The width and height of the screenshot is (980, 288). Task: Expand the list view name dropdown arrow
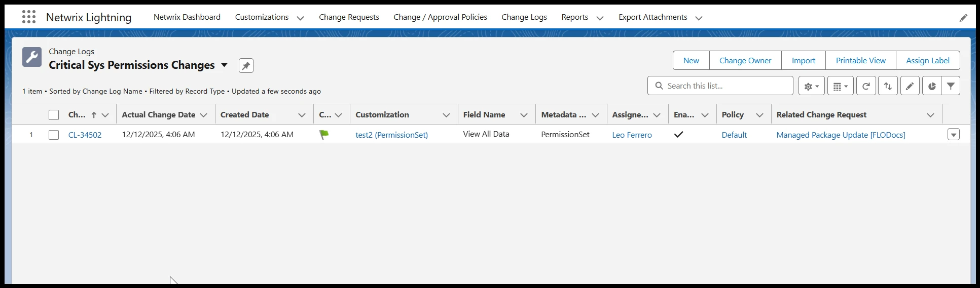click(224, 65)
